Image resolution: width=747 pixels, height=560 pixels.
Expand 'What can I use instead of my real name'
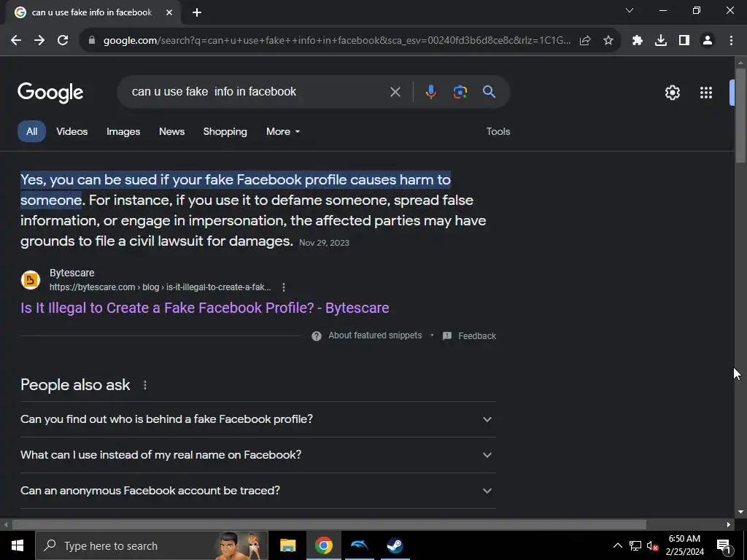click(258, 455)
